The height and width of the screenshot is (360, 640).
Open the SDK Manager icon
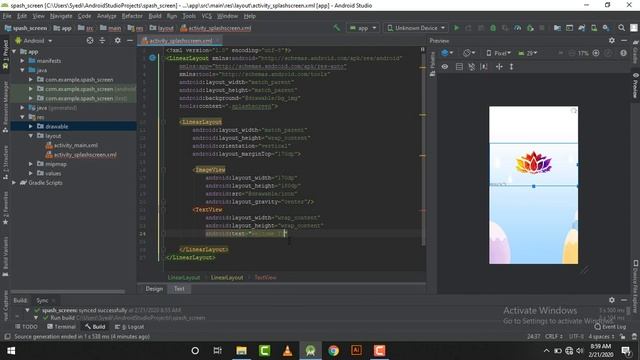coord(606,28)
